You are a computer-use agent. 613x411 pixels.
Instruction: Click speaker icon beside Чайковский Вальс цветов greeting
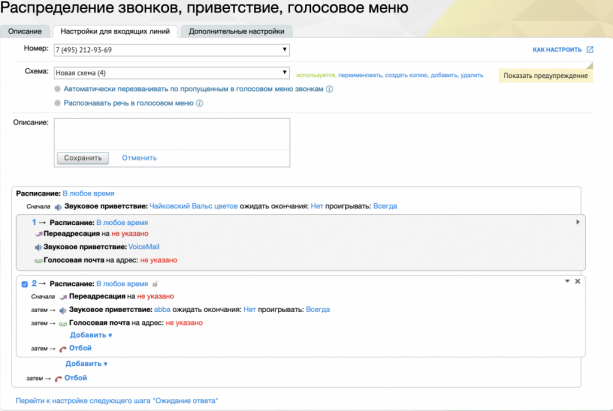click(x=58, y=207)
